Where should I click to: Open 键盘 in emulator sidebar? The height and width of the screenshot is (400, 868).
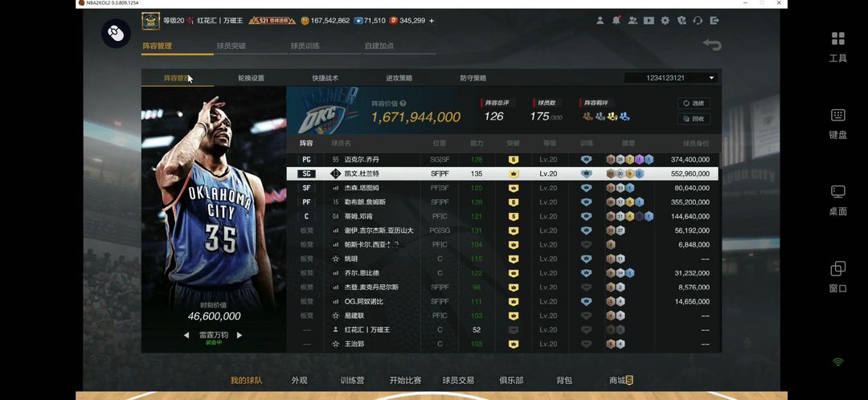(x=837, y=123)
